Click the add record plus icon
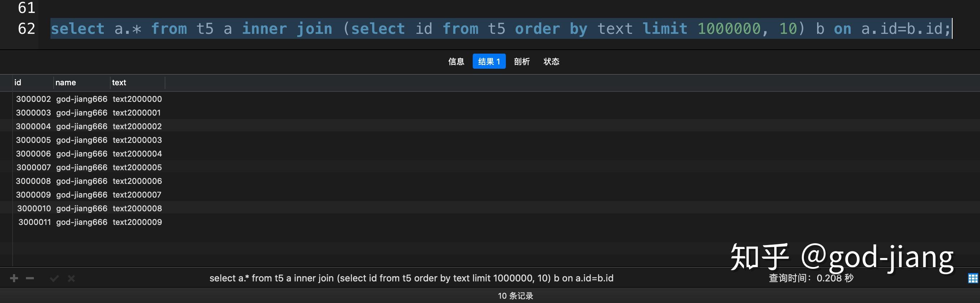The height and width of the screenshot is (303, 980). (14, 278)
